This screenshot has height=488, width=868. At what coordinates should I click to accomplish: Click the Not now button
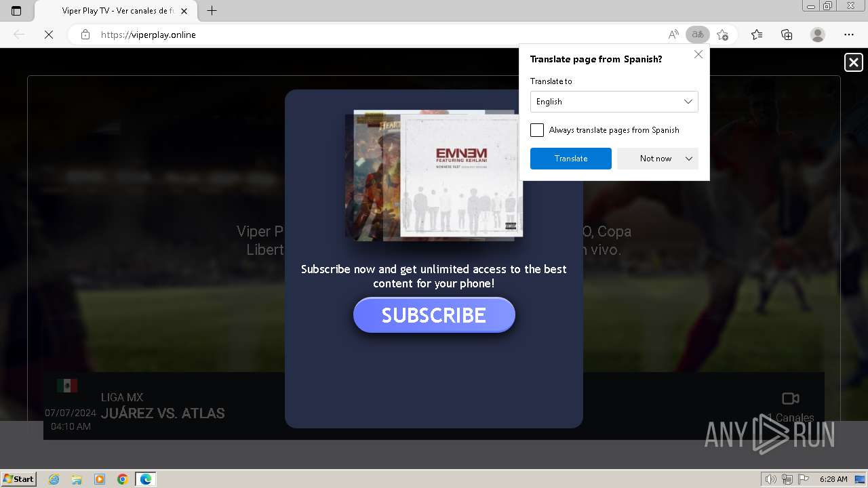pyautogui.click(x=656, y=159)
